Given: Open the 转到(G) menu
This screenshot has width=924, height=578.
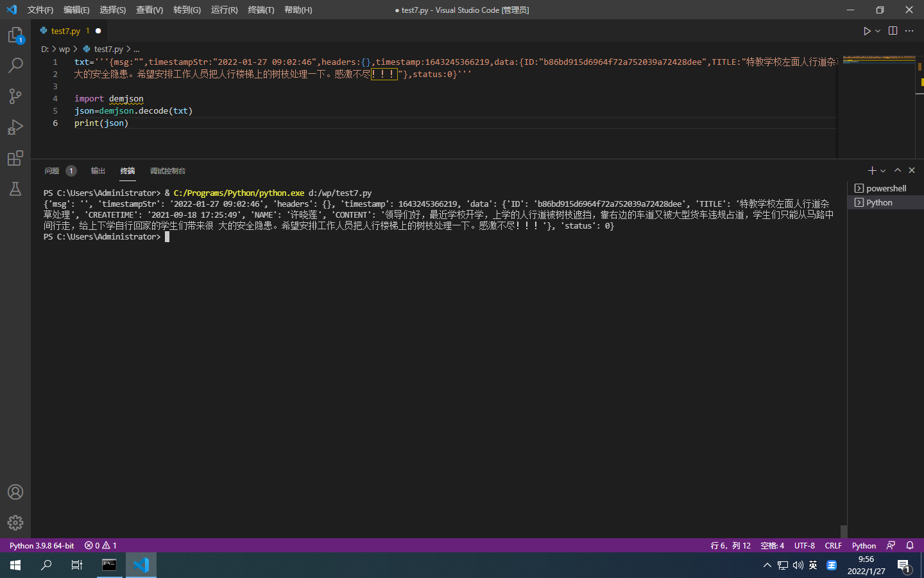Looking at the screenshot, I should [187, 10].
